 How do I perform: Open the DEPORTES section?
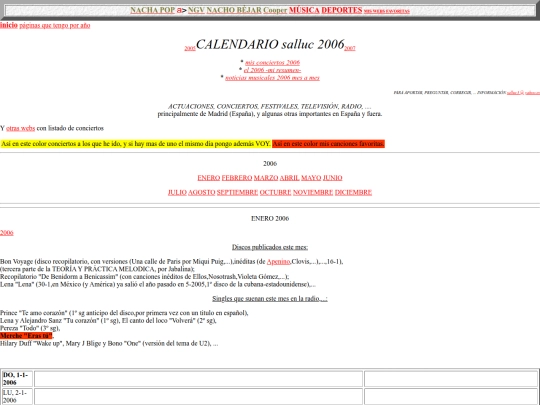[342, 10]
